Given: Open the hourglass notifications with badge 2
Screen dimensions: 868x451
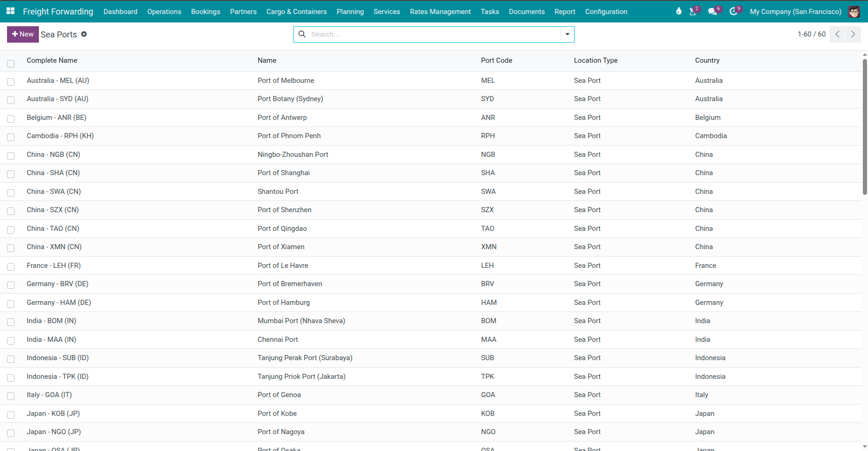Looking at the screenshot, I should tap(693, 12).
